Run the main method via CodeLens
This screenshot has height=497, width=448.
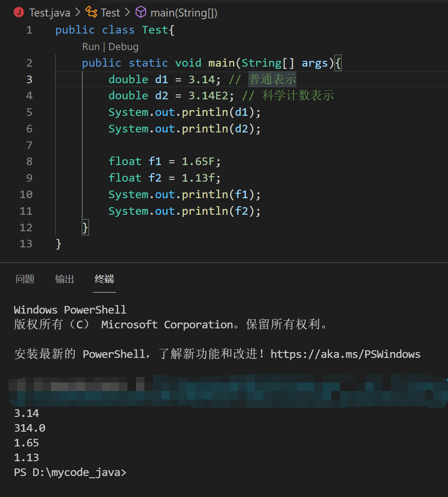(91, 47)
